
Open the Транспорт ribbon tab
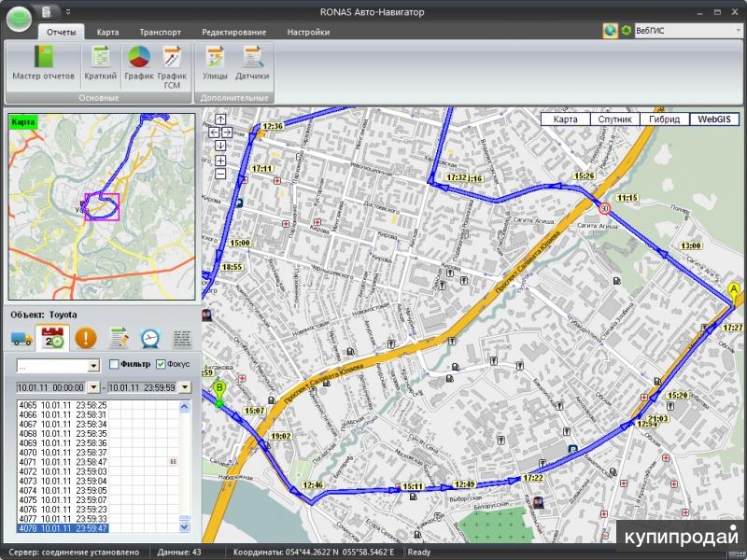click(x=160, y=33)
